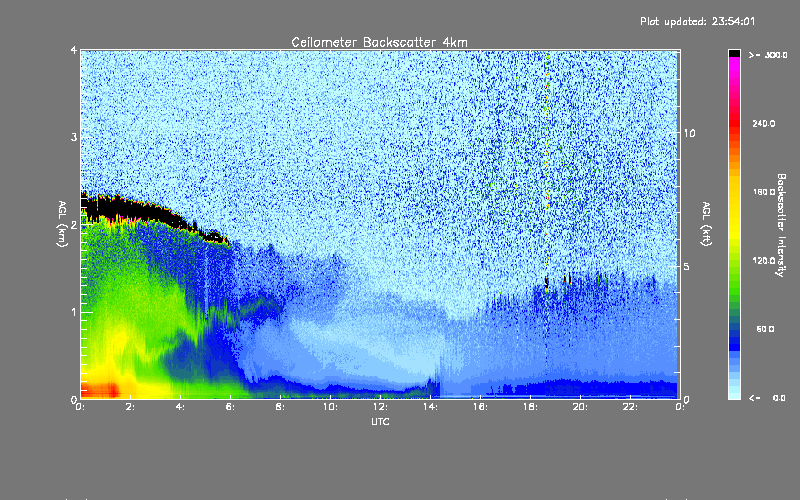This screenshot has width=800, height=500.
Task: Click the "240.0" colorbar value
Action: [764, 124]
